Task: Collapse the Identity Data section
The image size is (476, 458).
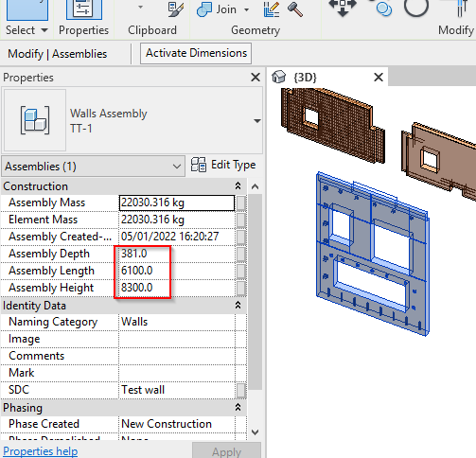Action: click(x=238, y=306)
